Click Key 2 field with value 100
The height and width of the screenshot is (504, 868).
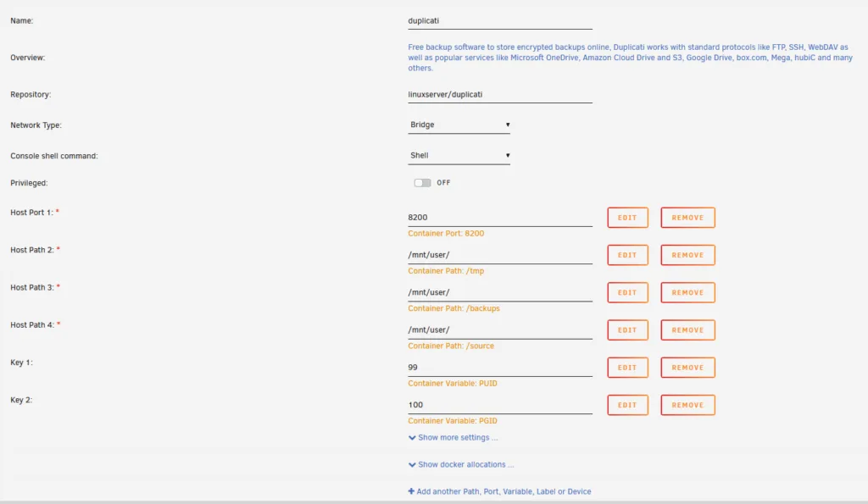click(x=500, y=406)
